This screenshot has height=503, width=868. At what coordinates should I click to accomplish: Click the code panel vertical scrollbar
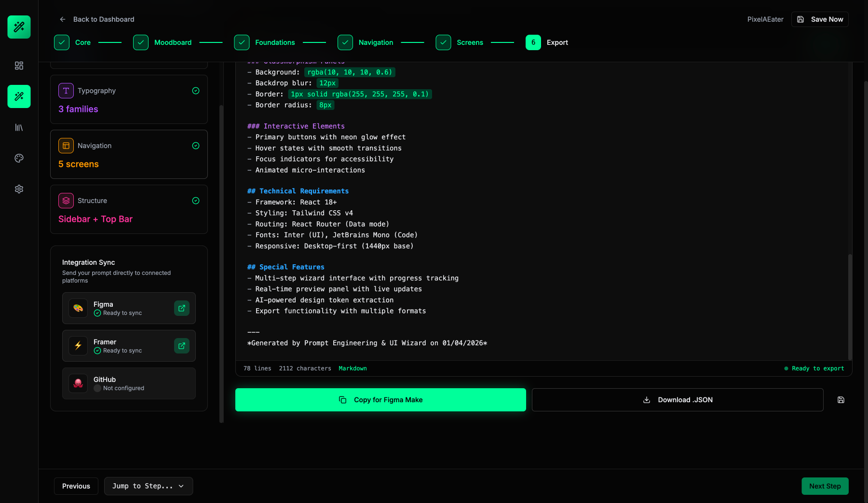click(x=850, y=307)
